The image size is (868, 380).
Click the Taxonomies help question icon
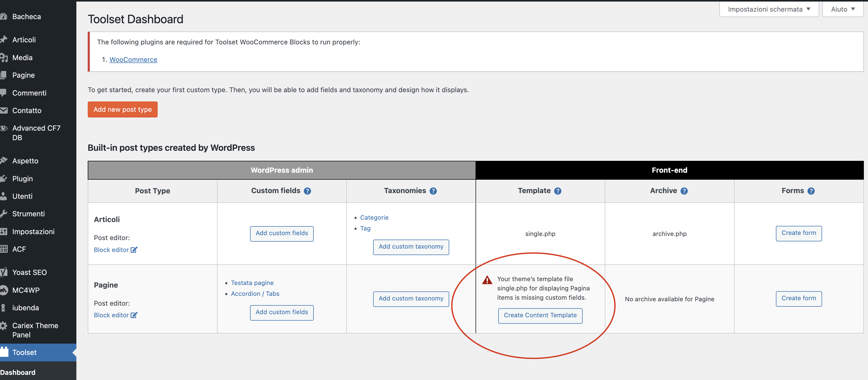pyautogui.click(x=433, y=191)
